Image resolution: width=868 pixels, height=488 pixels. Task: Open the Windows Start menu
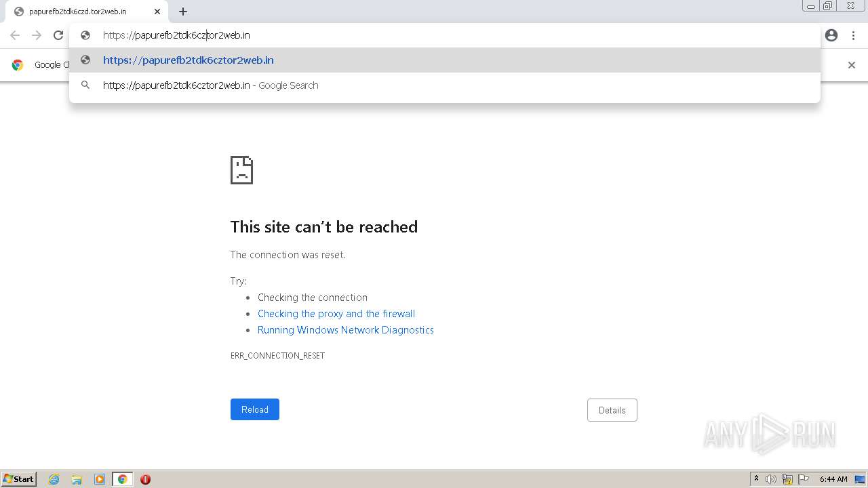19,479
